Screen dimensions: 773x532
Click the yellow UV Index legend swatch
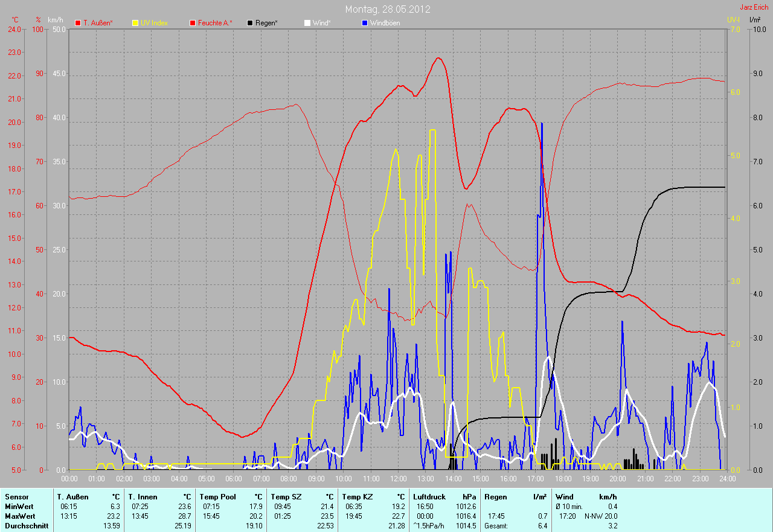point(135,23)
